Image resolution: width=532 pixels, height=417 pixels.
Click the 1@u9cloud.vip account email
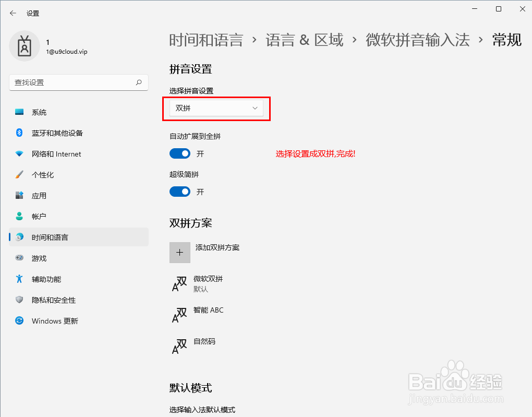(x=67, y=52)
